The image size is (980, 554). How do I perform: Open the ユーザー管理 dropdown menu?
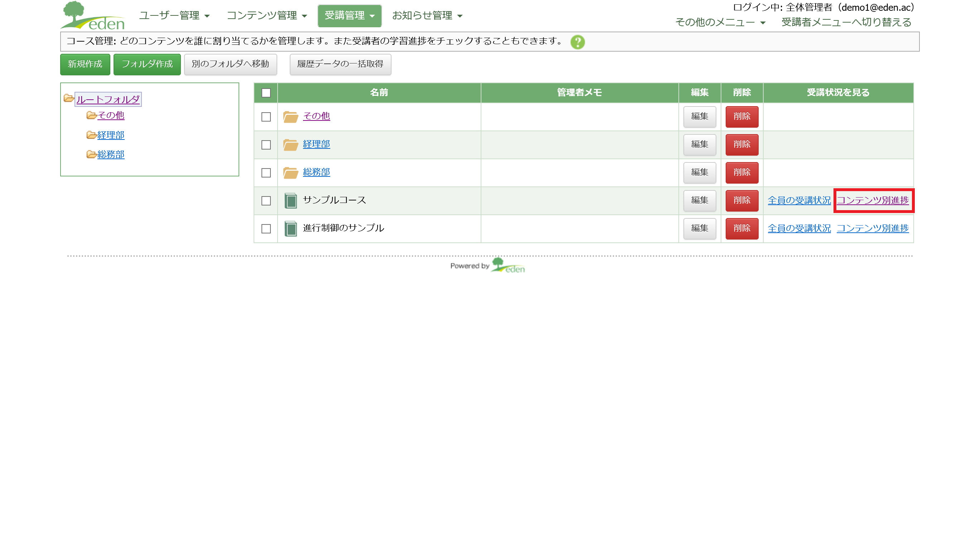click(174, 16)
